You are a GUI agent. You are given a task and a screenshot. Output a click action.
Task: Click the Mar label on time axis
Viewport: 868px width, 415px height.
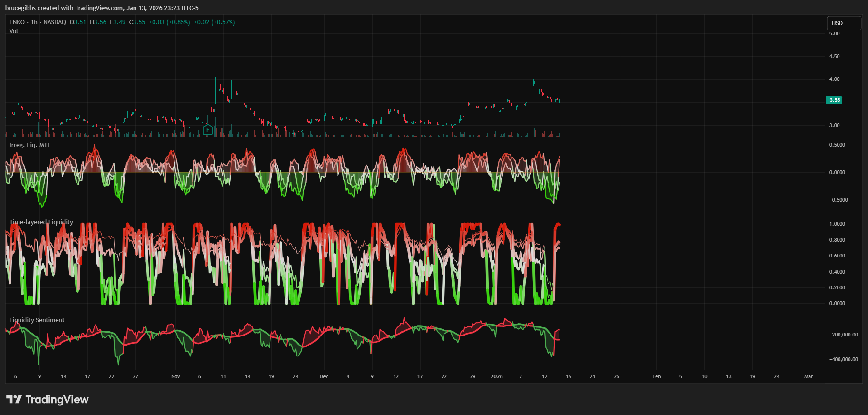click(x=808, y=376)
